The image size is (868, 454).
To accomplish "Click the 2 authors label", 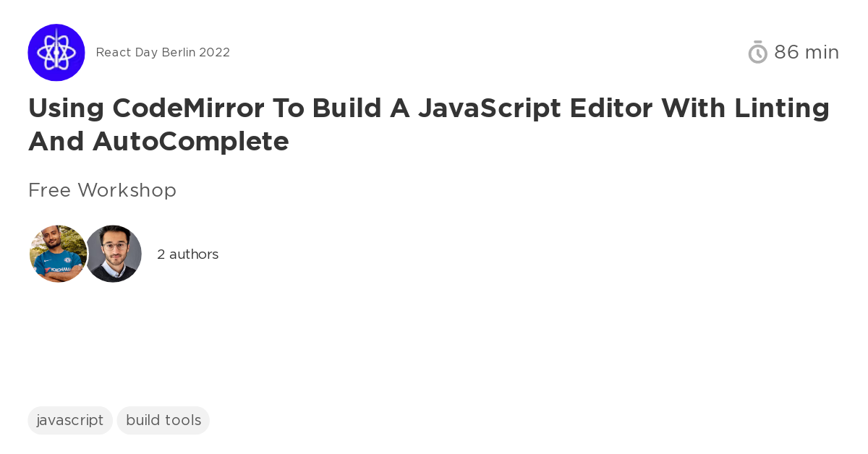I will [x=187, y=254].
